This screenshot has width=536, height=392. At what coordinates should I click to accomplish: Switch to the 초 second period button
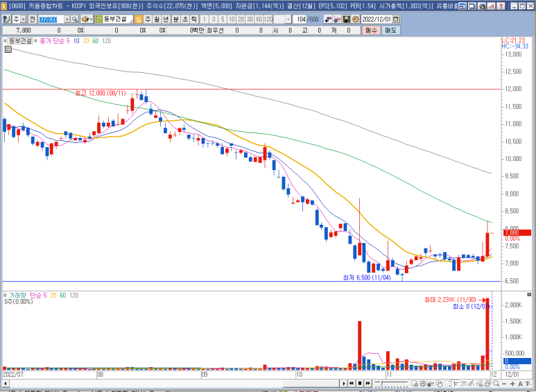(x=185, y=19)
